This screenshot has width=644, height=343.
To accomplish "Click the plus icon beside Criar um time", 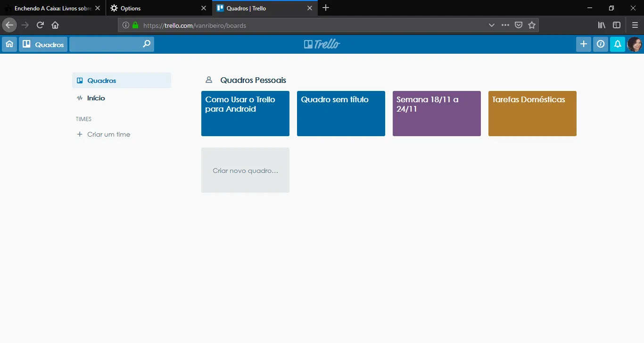I will tap(80, 134).
